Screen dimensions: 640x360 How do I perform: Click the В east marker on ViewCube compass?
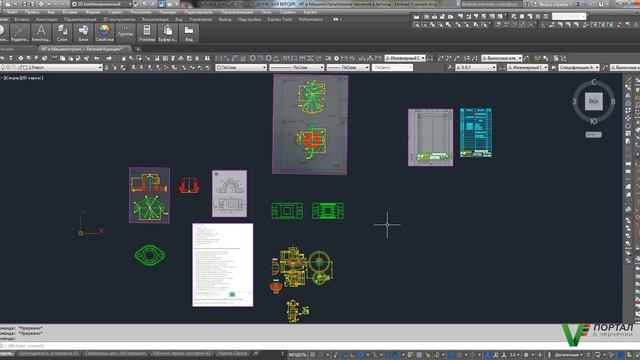point(613,102)
